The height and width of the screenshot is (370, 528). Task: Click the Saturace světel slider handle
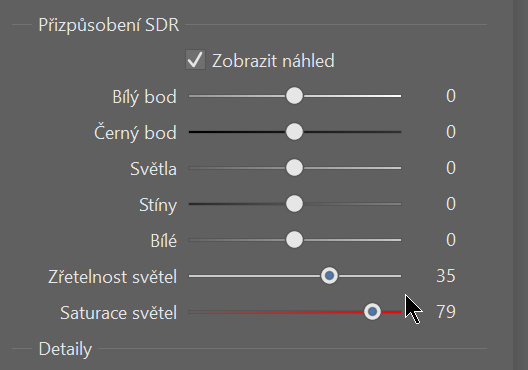pyautogui.click(x=372, y=312)
